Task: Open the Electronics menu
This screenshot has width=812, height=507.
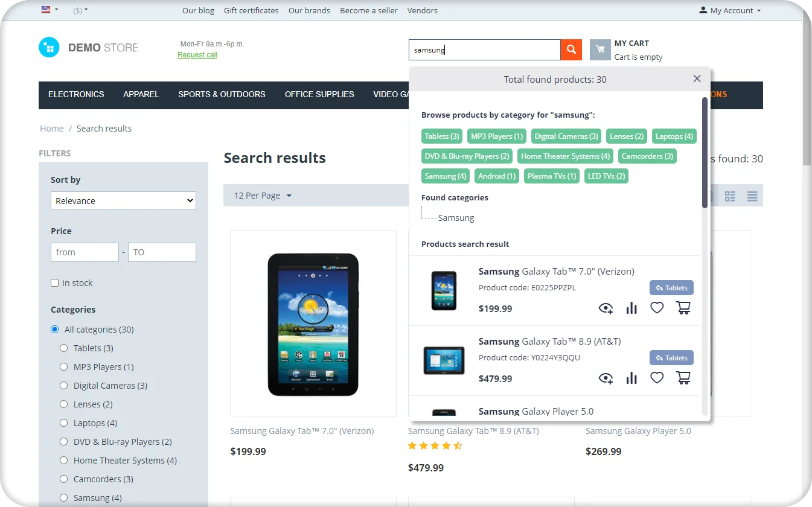Action: click(x=76, y=94)
